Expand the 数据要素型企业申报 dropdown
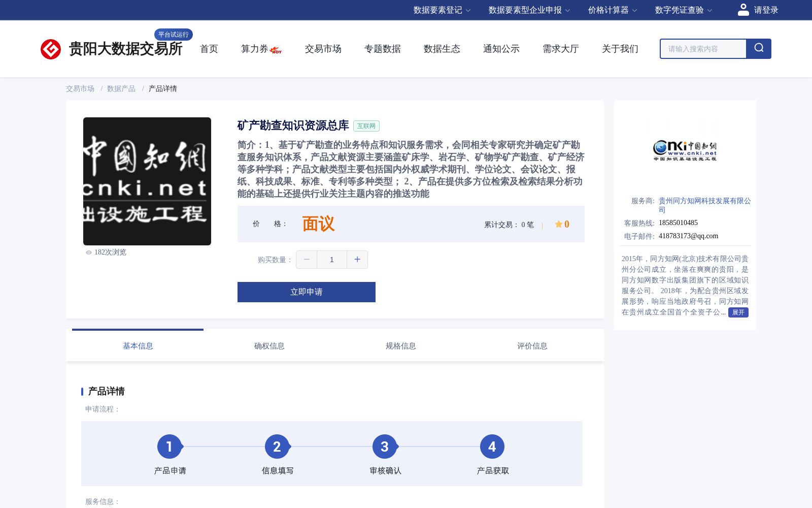The height and width of the screenshot is (508, 812). click(x=529, y=10)
